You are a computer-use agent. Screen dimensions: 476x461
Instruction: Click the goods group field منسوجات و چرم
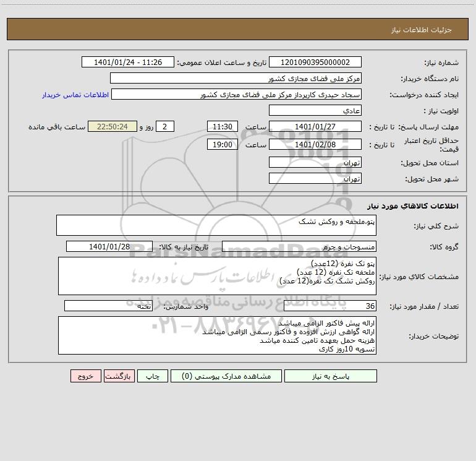[299, 246]
